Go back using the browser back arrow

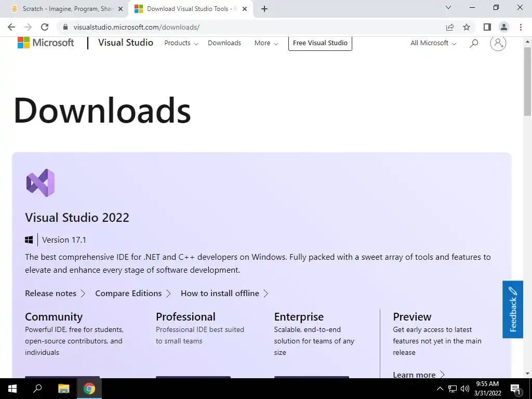11,27
